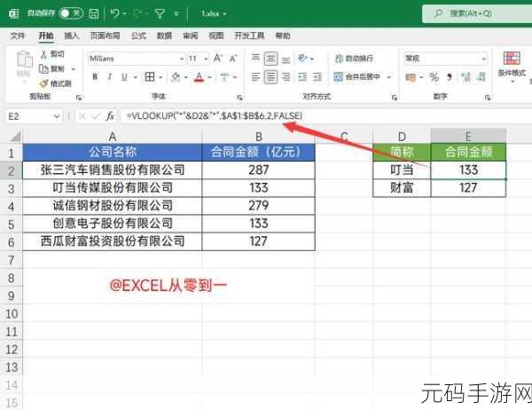Click the 剪切 (Cut) button
Viewport: 532px width, 410px height.
pyautogui.click(x=52, y=54)
